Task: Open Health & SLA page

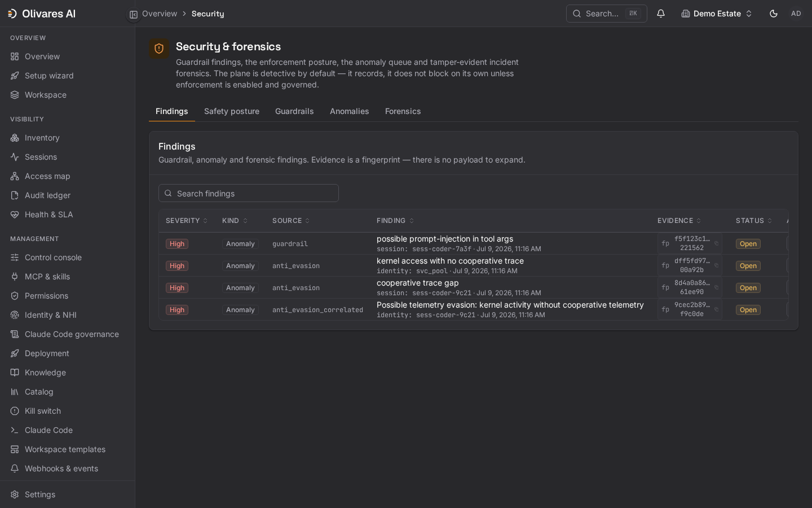Action: click(x=67, y=214)
